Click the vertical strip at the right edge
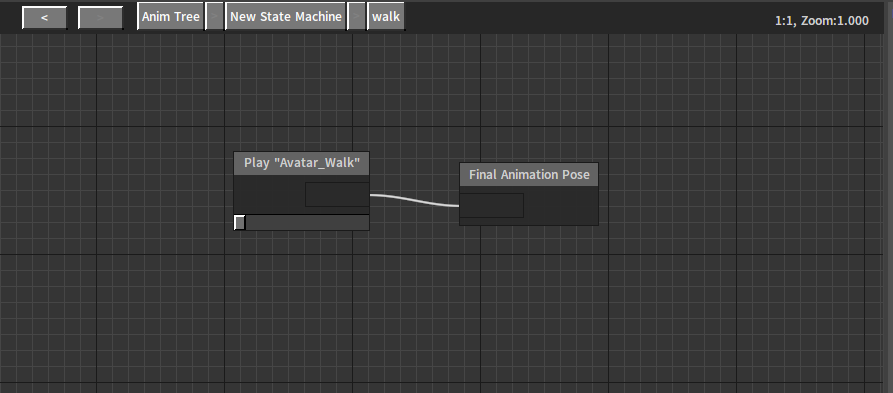 tap(888, 211)
